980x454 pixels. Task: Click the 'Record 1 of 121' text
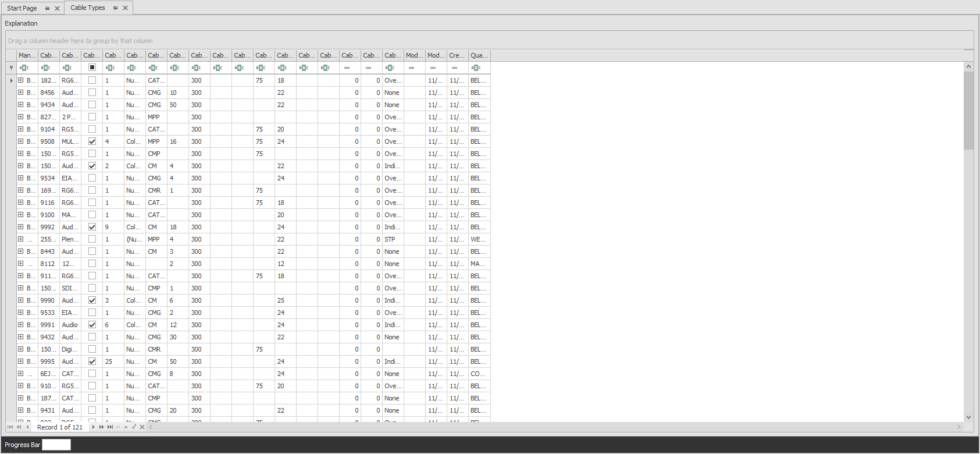click(60, 427)
